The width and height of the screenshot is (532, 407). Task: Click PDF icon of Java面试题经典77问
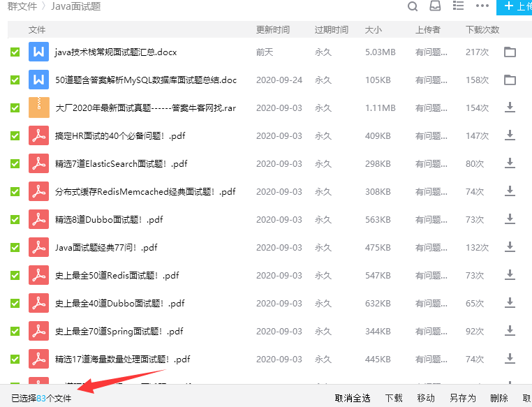(x=38, y=247)
